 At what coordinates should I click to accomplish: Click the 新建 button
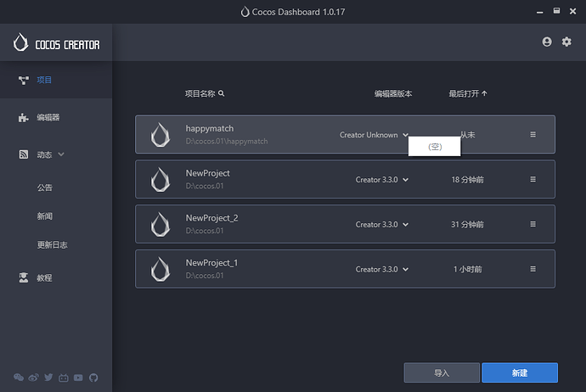tap(520, 372)
